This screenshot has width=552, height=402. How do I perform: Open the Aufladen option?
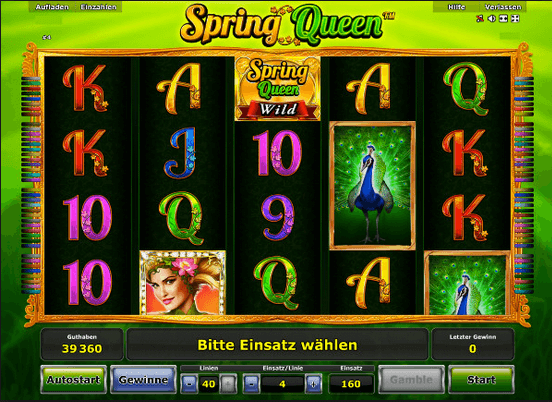click(52, 7)
